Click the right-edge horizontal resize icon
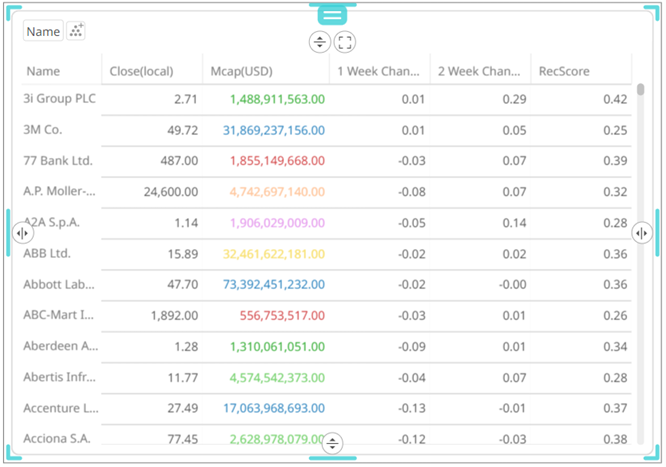This screenshot has height=467, width=666. [642, 233]
